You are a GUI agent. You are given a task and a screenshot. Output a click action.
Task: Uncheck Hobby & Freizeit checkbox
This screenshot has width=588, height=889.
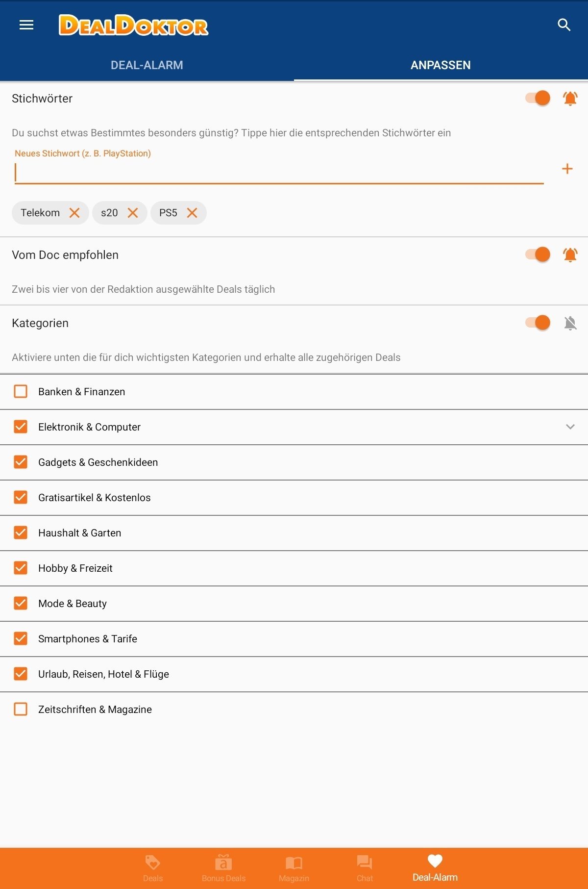(21, 568)
